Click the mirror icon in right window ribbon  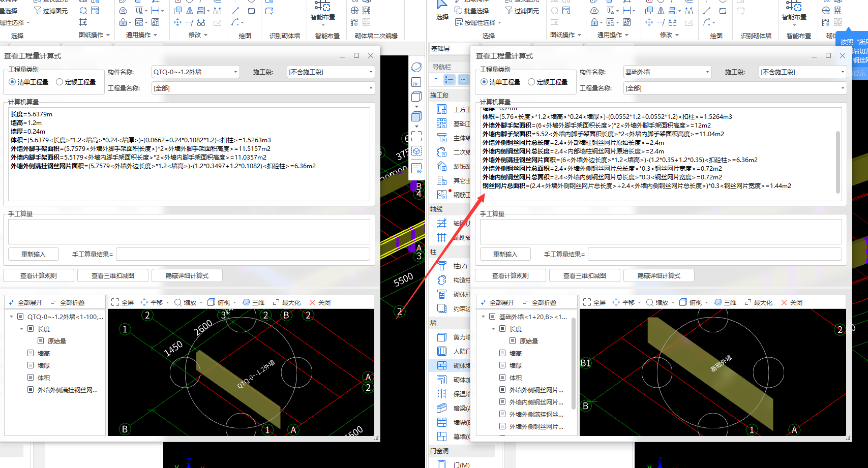pyautogui.click(x=661, y=10)
